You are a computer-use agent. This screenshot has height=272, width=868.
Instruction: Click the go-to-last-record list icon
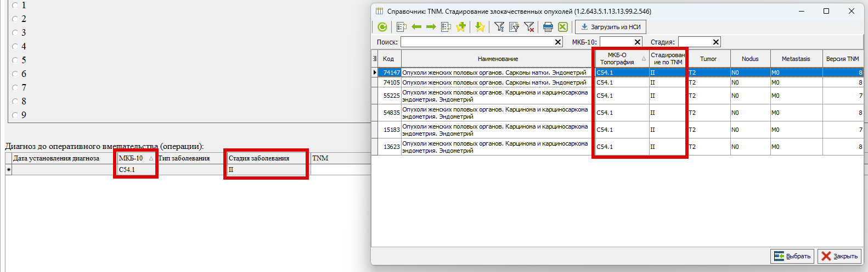446,27
